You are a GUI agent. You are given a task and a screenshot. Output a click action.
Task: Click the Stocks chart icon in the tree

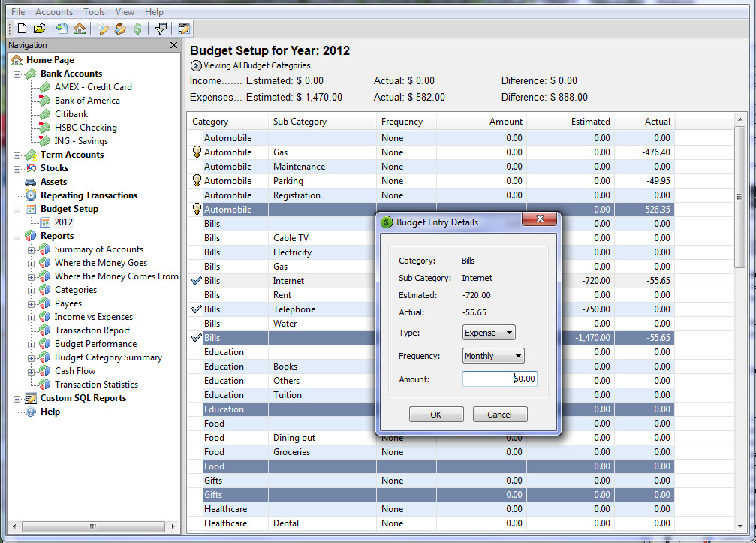pyautogui.click(x=31, y=168)
